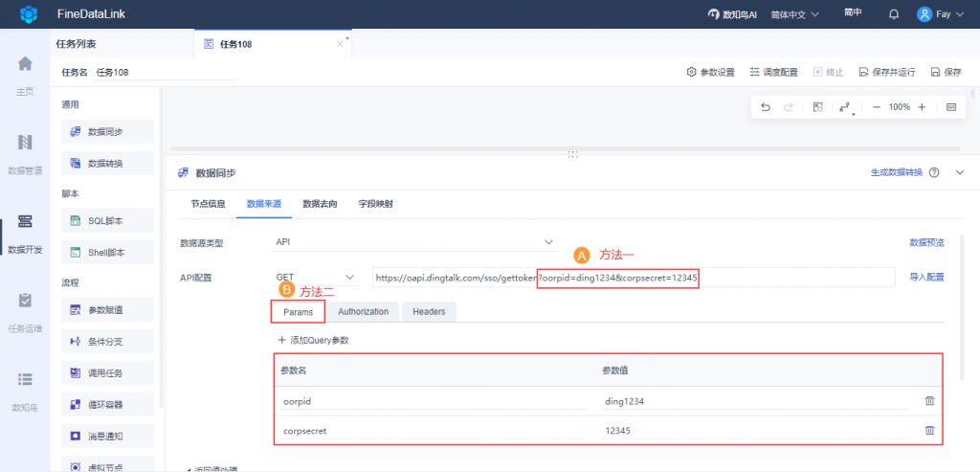Click the Fay user avatar
980x472 pixels.
[x=924, y=14]
